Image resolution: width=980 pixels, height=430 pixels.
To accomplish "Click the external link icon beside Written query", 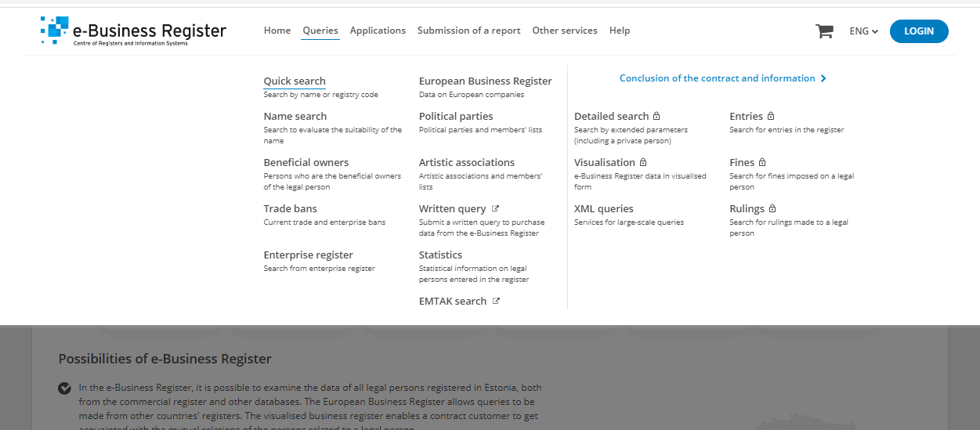I will pyautogui.click(x=495, y=208).
